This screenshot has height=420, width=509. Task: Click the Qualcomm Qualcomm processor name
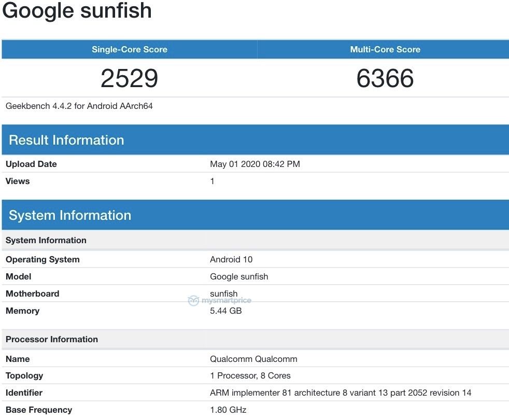point(253,359)
